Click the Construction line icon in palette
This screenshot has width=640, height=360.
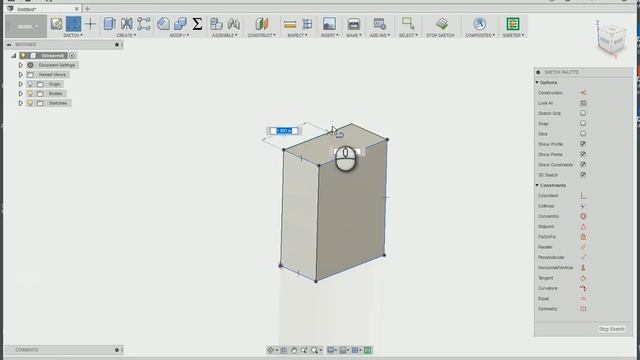[583, 93]
